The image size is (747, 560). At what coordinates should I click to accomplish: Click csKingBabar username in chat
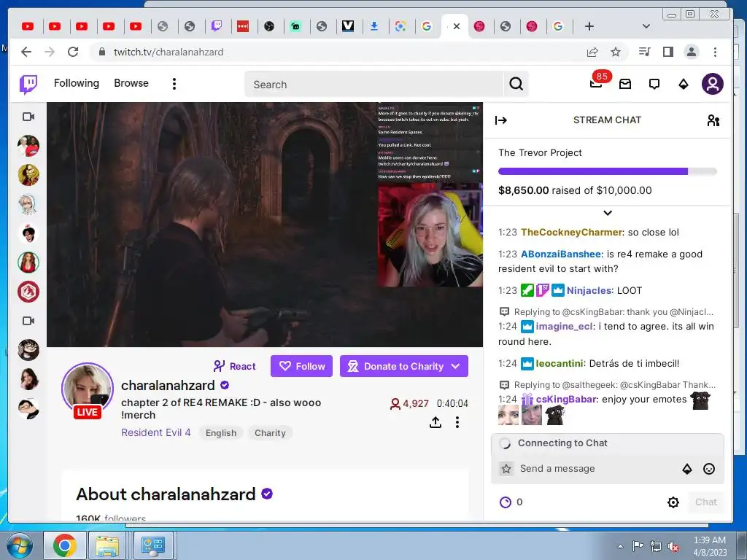point(566,399)
